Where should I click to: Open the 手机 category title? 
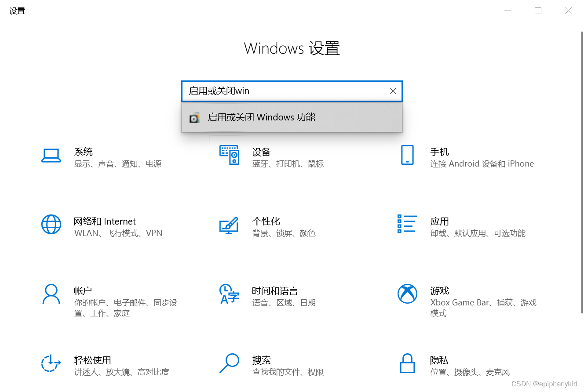point(439,152)
